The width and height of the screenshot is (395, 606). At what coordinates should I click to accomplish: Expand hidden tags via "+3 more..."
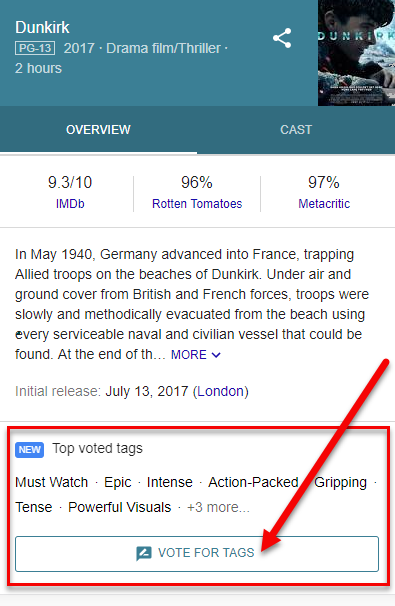[x=218, y=507]
